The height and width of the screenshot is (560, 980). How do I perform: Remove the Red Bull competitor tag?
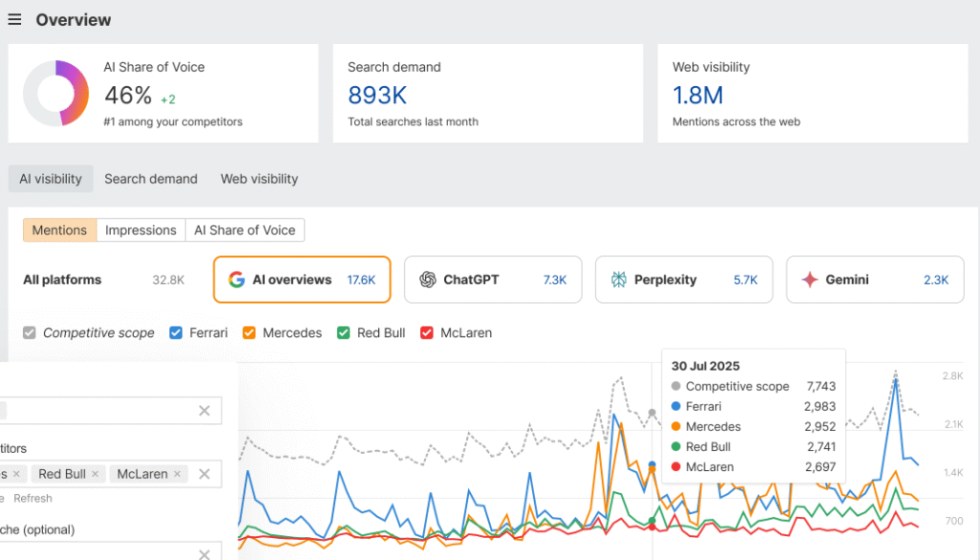[x=96, y=474]
